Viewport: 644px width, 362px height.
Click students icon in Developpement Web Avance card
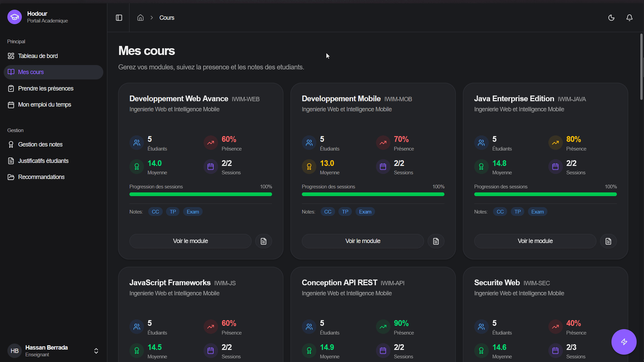pos(137,143)
